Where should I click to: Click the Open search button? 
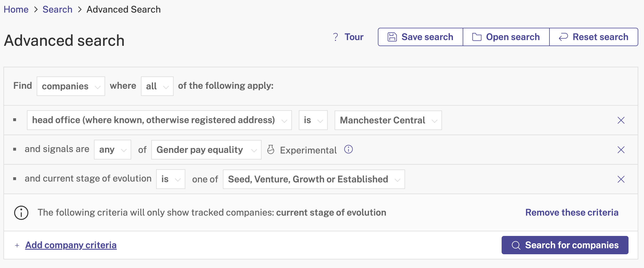(x=506, y=37)
